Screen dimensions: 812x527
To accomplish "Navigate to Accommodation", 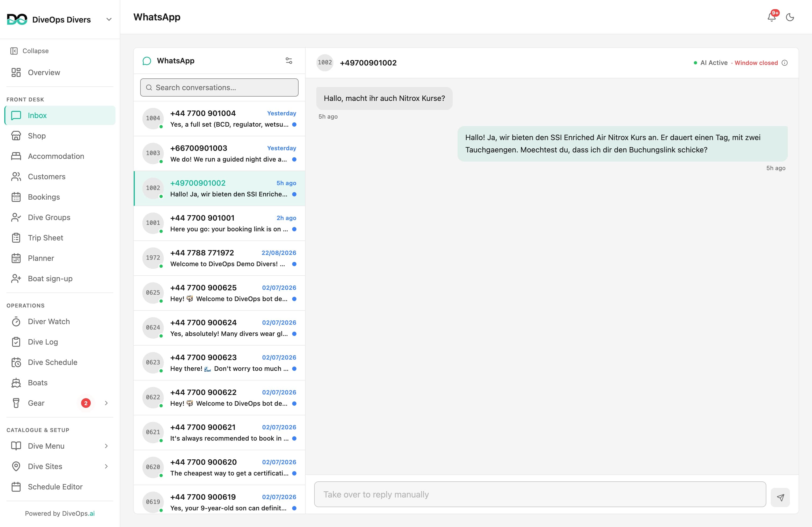I will pos(60,156).
